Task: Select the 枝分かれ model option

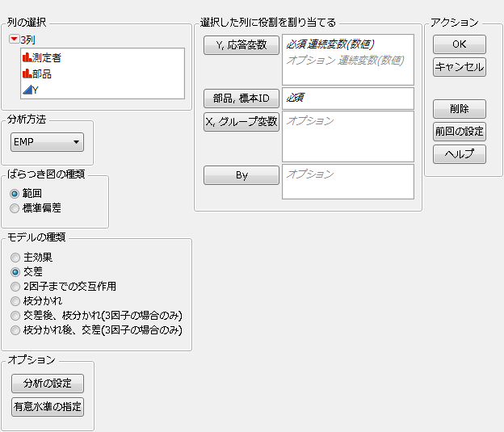Action: point(15,300)
